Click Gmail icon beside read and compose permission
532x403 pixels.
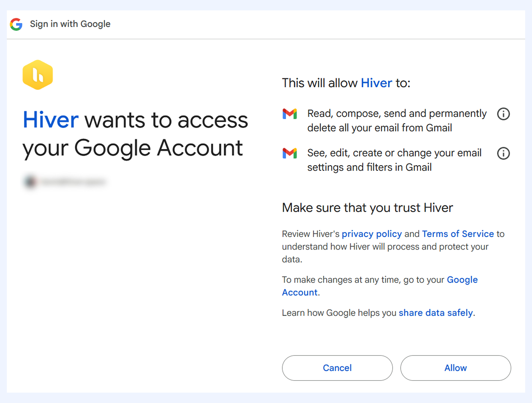[290, 114]
